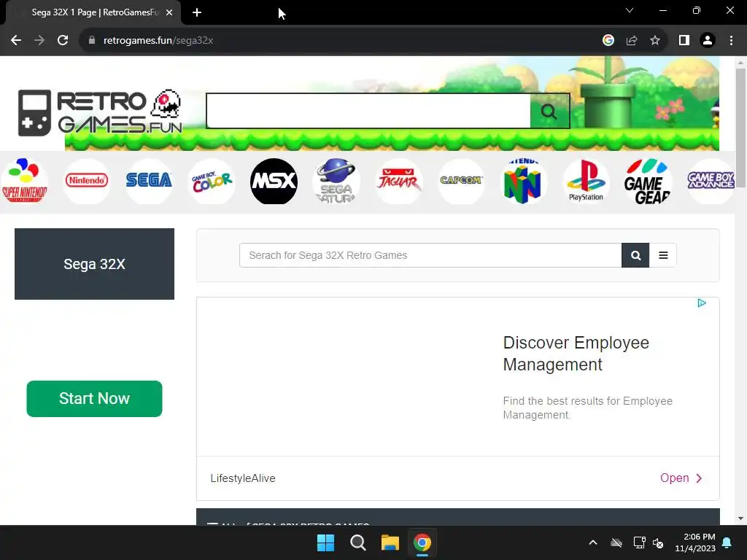Screen dimensions: 747x560
Task: Click the RetroGames.fun site logo
Action: (x=100, y=112)
